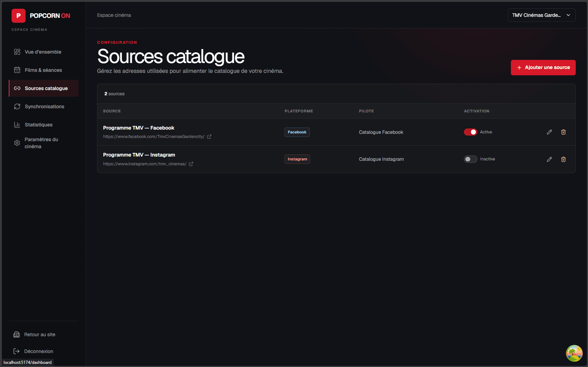Click Ajouter une source button
588x367 pixels.
[543, 68]
